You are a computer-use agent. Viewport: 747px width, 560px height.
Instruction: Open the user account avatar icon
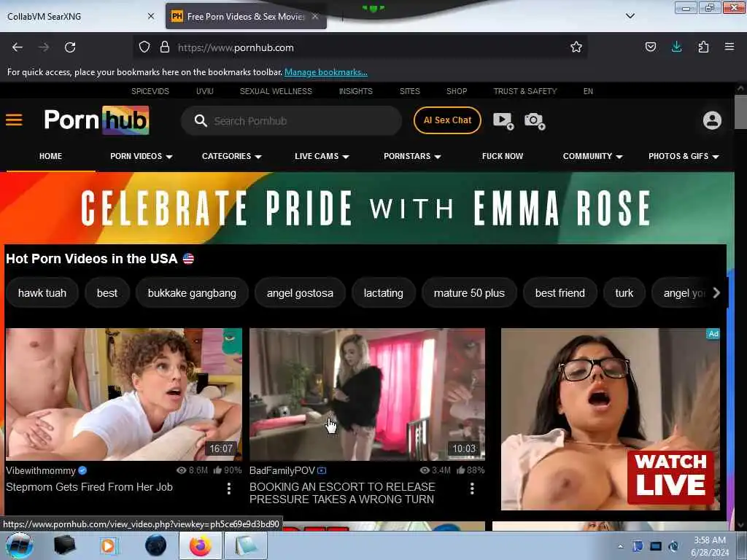(712, 120)
